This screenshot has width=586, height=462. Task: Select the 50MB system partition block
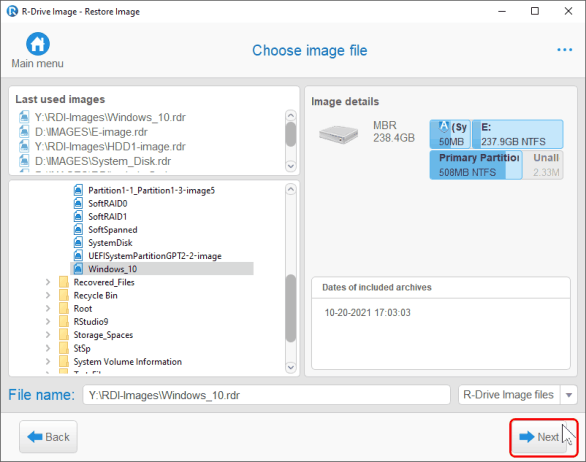(x=450, y=134)
